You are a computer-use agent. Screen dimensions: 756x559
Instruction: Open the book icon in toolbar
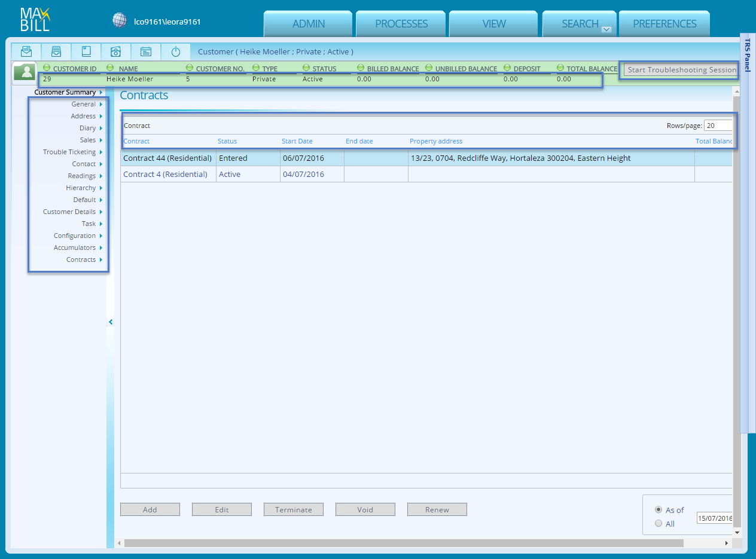coord(86,51)
